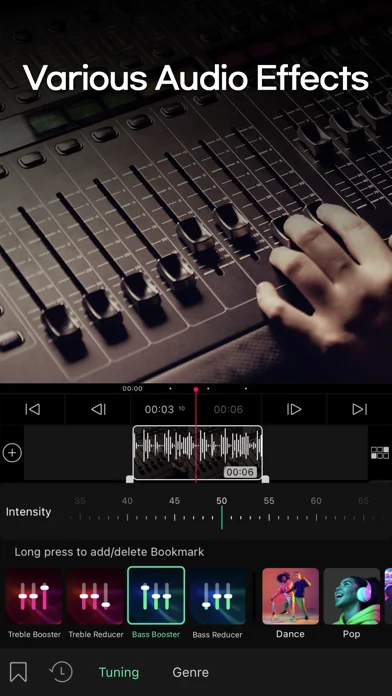Screen dimensions: 392x696
Task: Tap the plus icon to add media
Action: 12,453
